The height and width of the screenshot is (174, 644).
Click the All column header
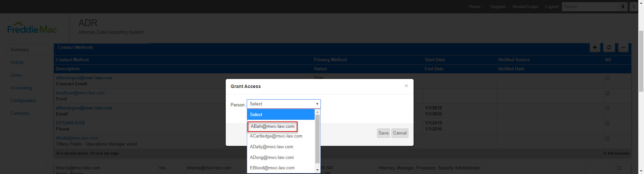point(608,60)
